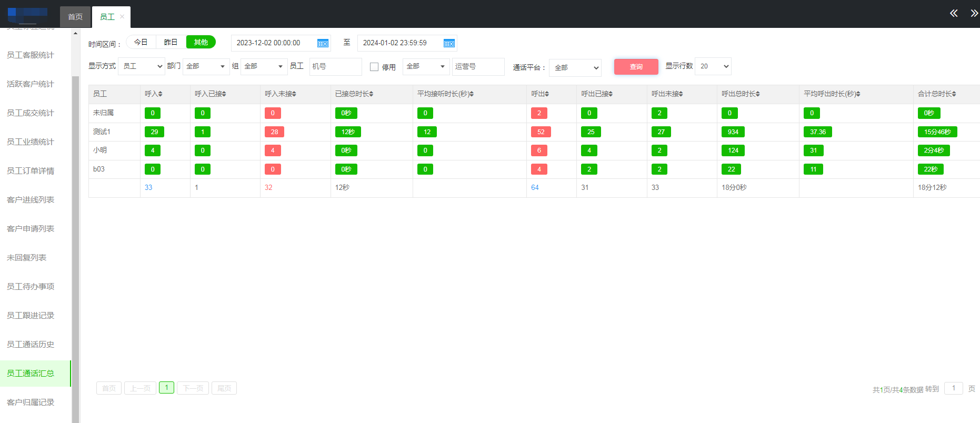
Task: Open the end date calendar picker icon
Action: point(449,43)
